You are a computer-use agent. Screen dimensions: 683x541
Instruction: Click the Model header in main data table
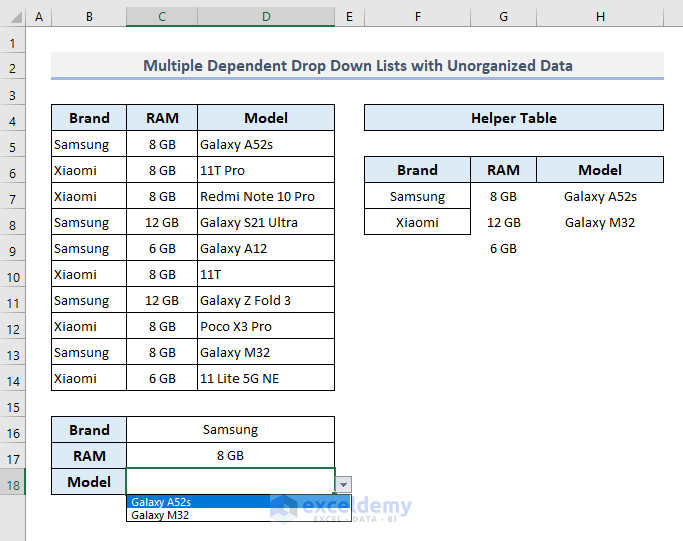[266, 118]
